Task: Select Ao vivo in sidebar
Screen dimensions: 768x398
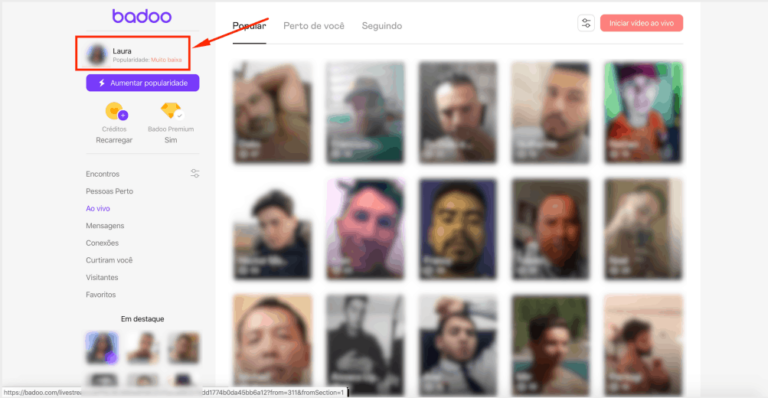Action: point(97,208)
